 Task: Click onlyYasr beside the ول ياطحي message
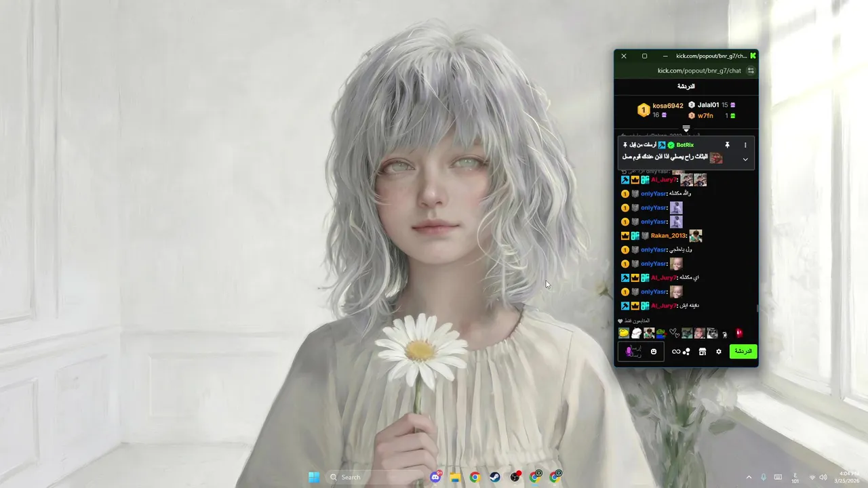coord(654,250)
